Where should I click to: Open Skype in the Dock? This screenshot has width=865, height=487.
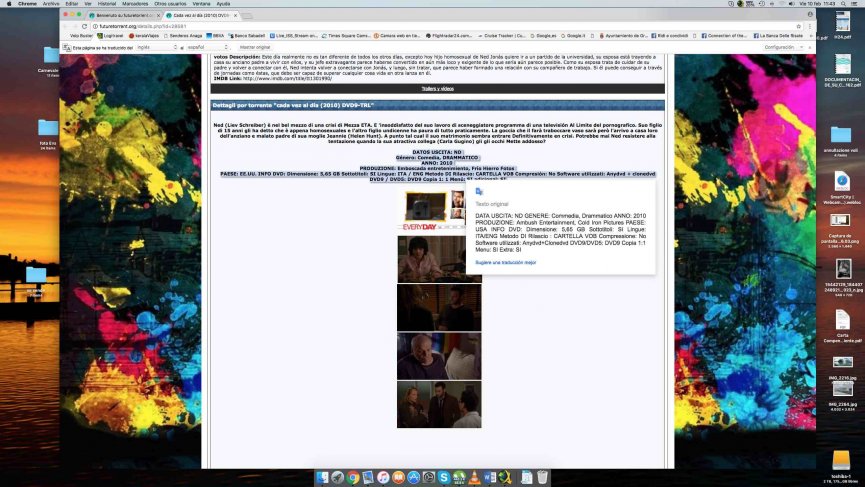(x=443, y=478)
